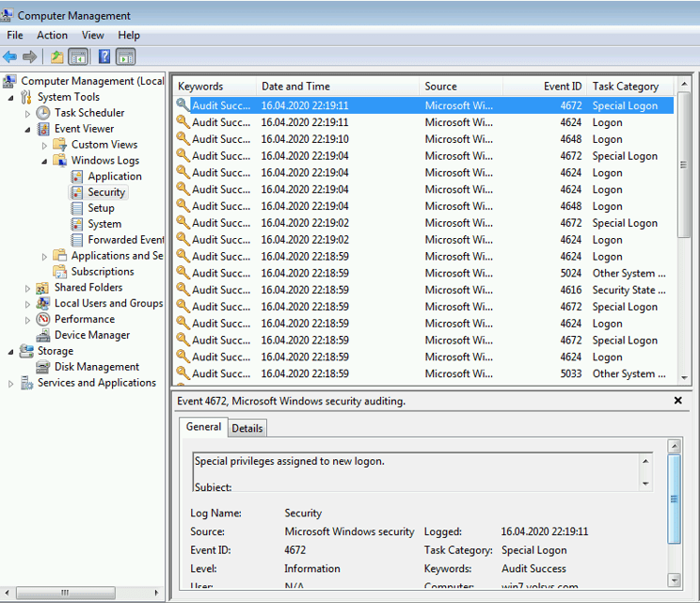This screenshot has width=700, height=603.
Task: Click the Up one level folder icon
Action: [57, 56]
